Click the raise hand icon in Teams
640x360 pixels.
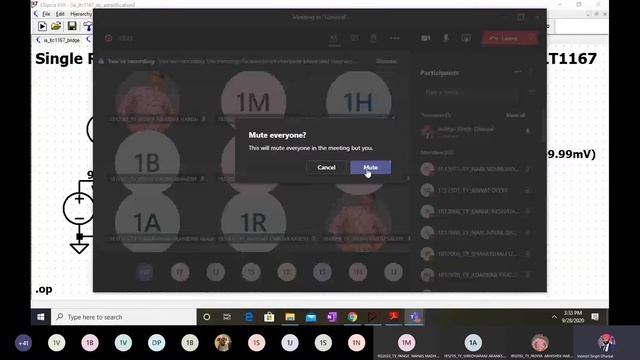click(x=373, y=38)
